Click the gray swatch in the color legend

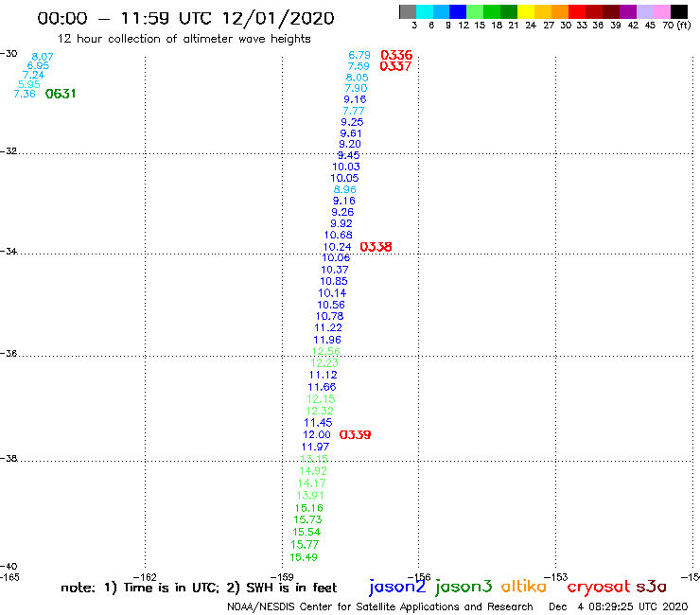pyautogui.click(x=408, y=11)
